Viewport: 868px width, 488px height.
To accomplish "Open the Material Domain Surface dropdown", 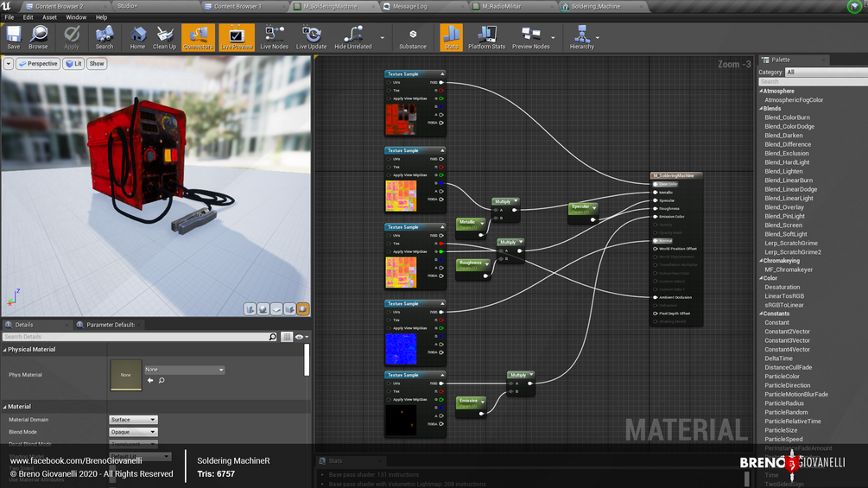I will 133,420.
